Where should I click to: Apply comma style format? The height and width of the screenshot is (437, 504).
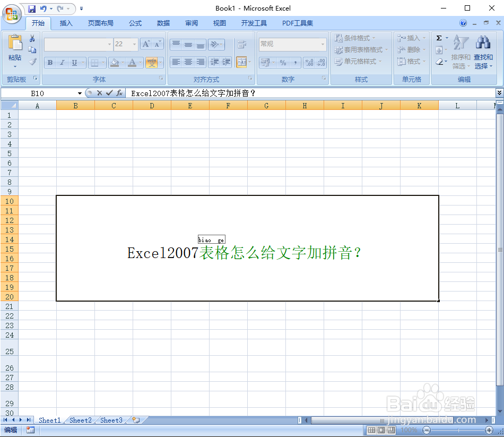point(295,63)
